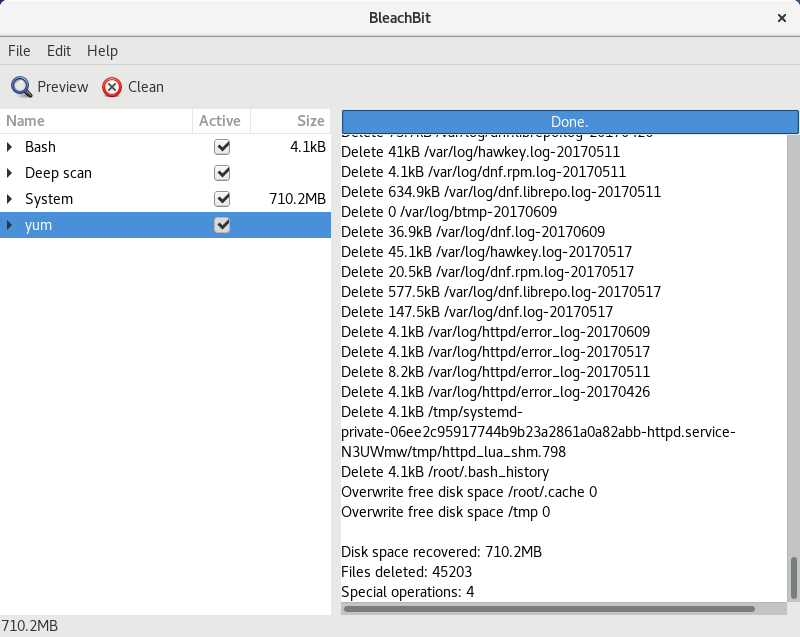Uncheck the Bash active checkbox
The image size is (800, 637).
click(222, 147)
